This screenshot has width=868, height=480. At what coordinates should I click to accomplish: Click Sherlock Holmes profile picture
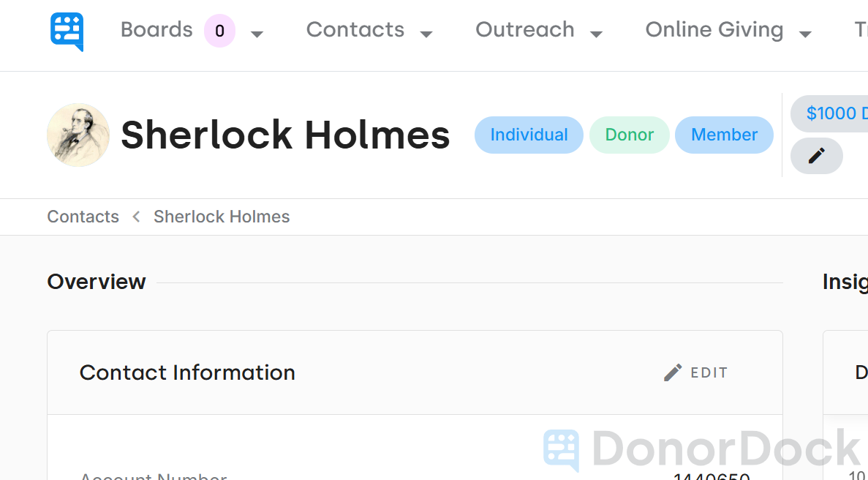click(78, 135)
